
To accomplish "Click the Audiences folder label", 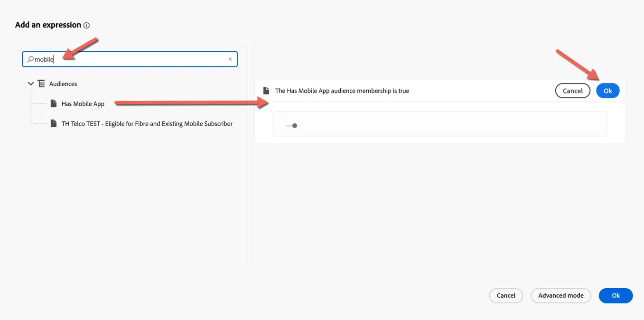I will [63, 84].
